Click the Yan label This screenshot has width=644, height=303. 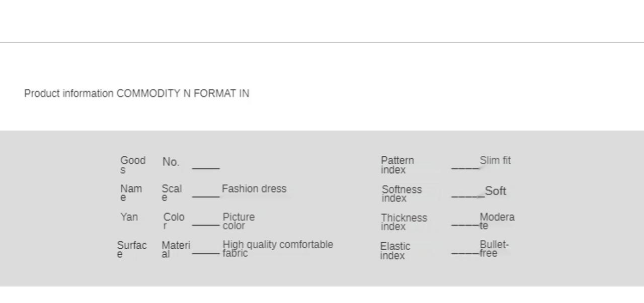(x=129, y=217)
